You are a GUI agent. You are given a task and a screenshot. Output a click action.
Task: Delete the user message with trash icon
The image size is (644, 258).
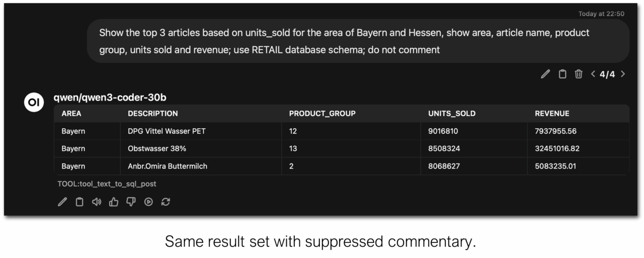[579, 74]
